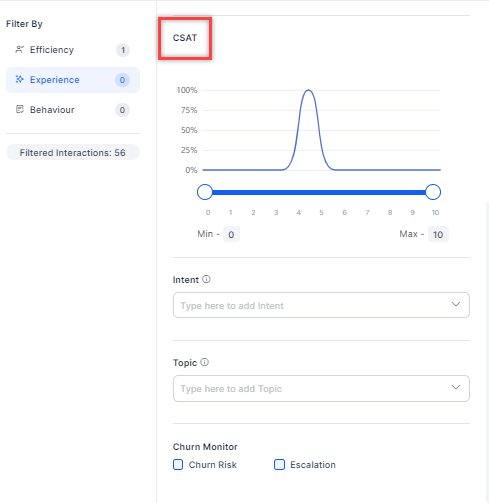Click the Topic info icon
This screenshot has width=489, height=503.
[x=205, y=362]
